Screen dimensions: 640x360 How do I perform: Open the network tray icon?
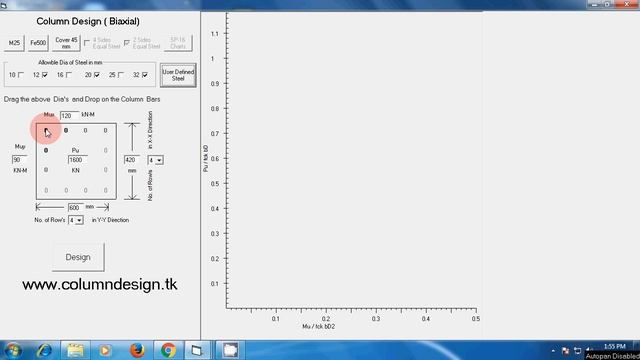[578, 351]
